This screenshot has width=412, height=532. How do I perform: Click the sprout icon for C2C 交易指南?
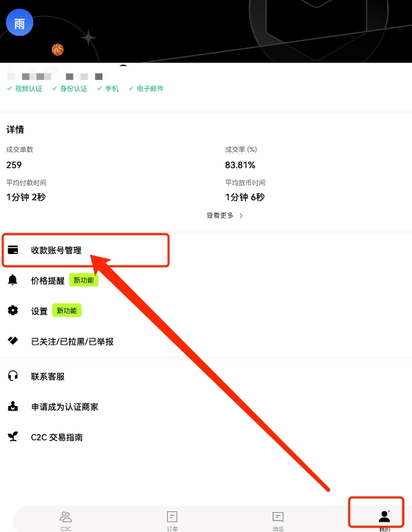[13, 436]
